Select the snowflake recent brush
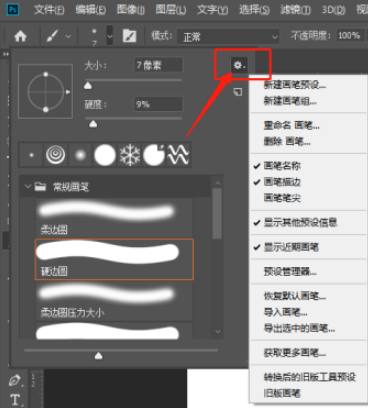This screenshot has width=368, height=408. 129,155
